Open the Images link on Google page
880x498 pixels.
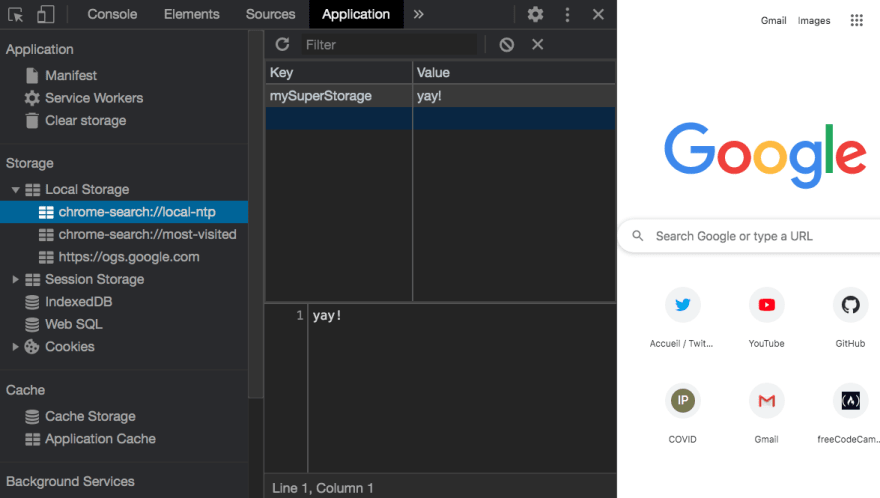814,21
